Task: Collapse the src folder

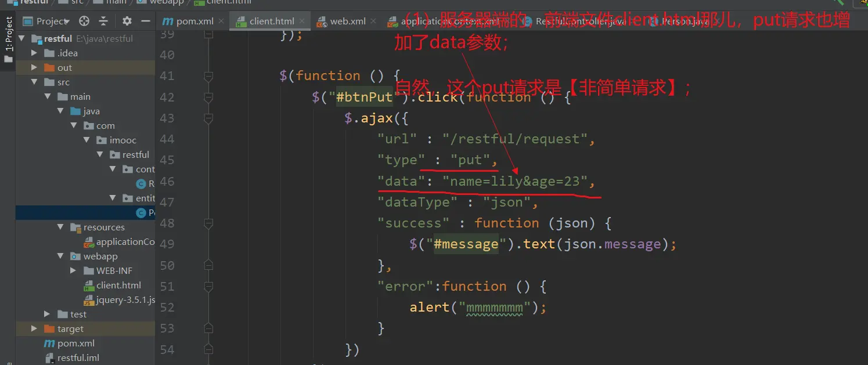Action: [x=34, y=82]
